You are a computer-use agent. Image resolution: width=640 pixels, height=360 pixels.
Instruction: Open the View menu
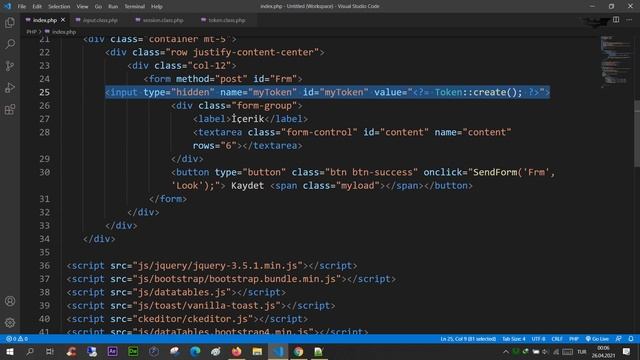pos(82,7)
